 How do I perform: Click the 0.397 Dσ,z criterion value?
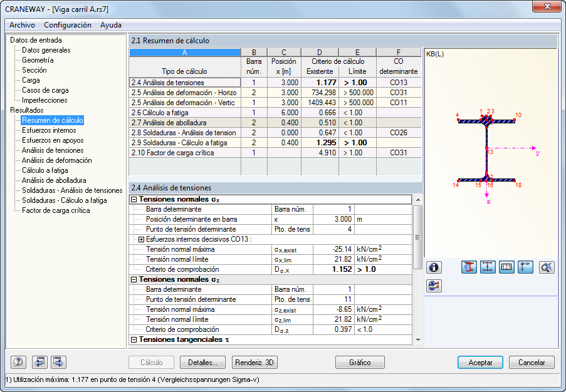pos(333,329)
